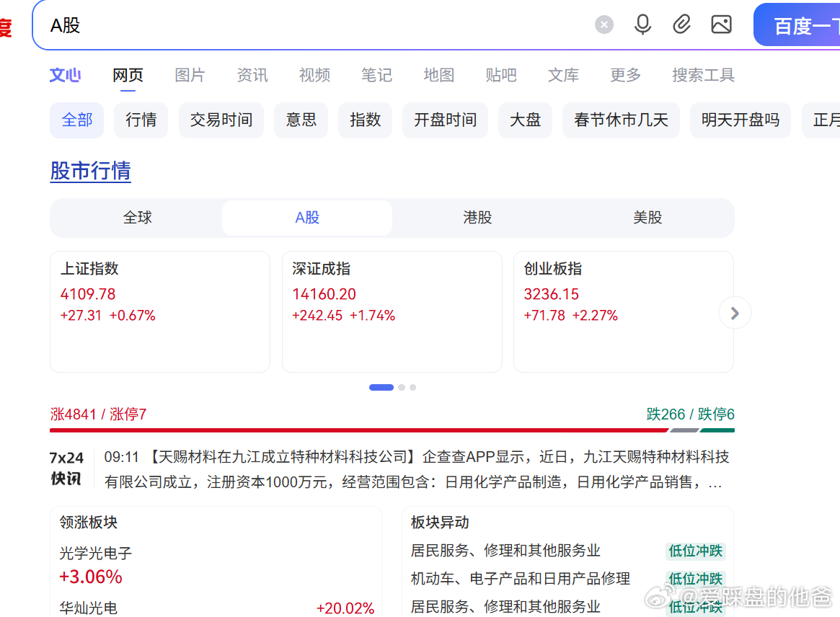Open 搜索工具 options

coord(703,75)
